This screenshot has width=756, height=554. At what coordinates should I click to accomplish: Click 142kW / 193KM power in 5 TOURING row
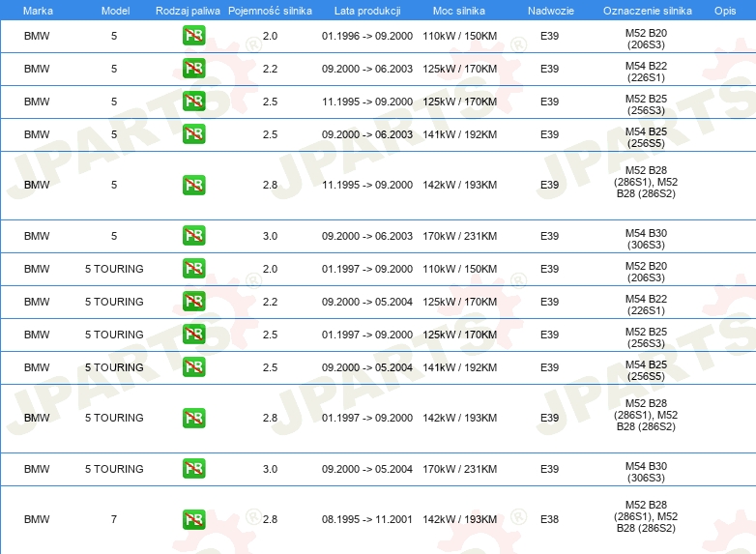coord(460,418)
